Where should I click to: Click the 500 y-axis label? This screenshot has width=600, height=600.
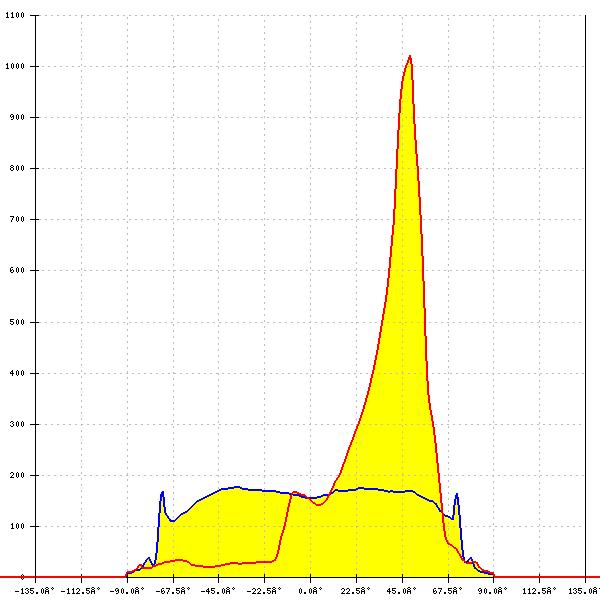point(17,322)
